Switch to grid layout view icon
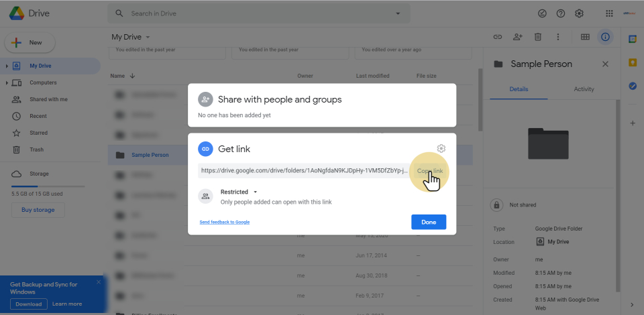Screen dimensions: 644x315 tap(585, 37)
